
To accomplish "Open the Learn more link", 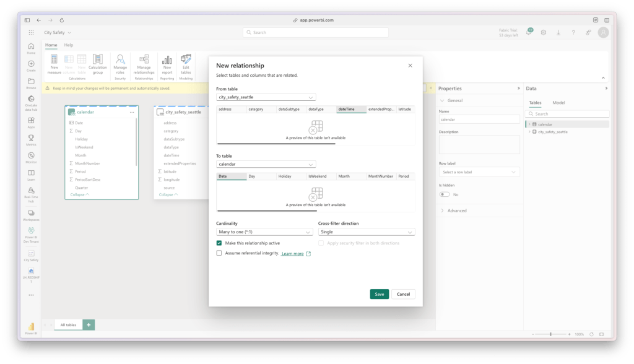I will coord(292,254).
